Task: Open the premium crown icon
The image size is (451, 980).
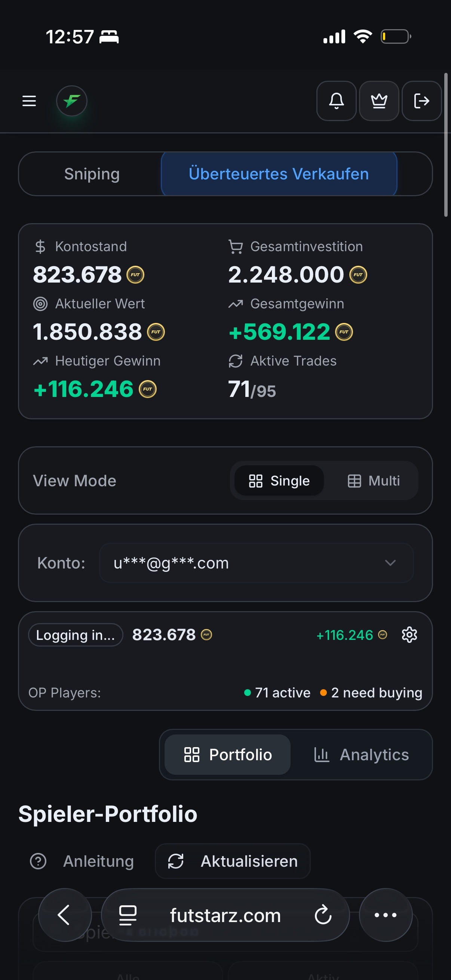Action: tap(379, 101)
